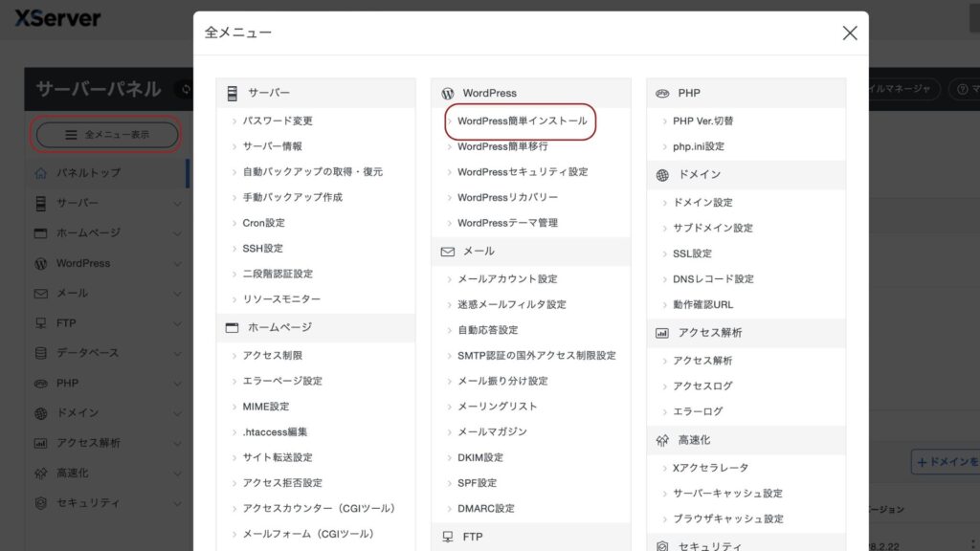Open WordPressリカバリー

point(507,197)
